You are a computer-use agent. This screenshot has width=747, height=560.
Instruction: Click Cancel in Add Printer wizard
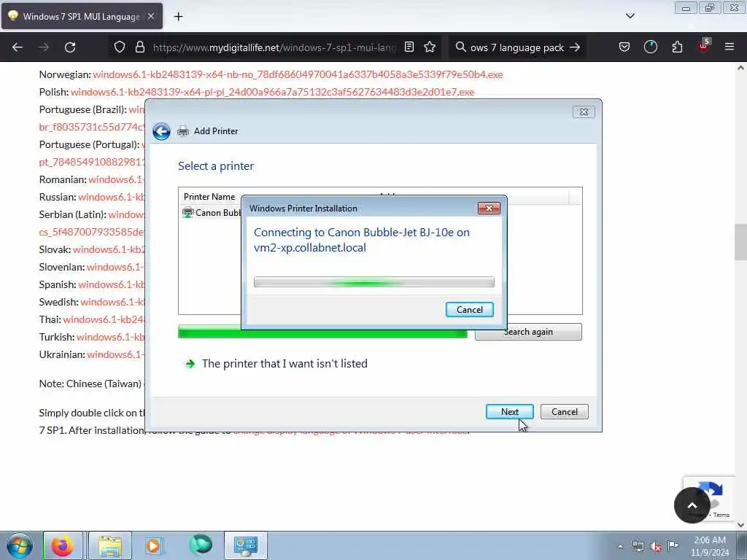point(565,412)
